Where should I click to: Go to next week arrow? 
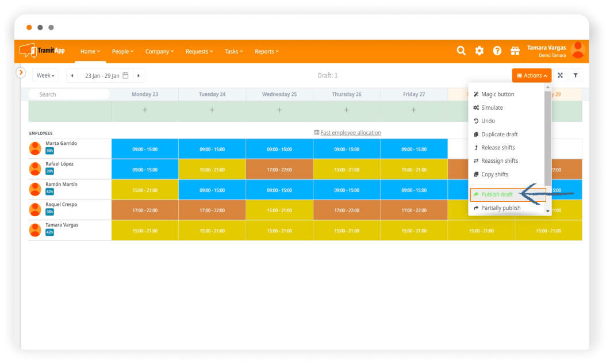pos(139,75)
